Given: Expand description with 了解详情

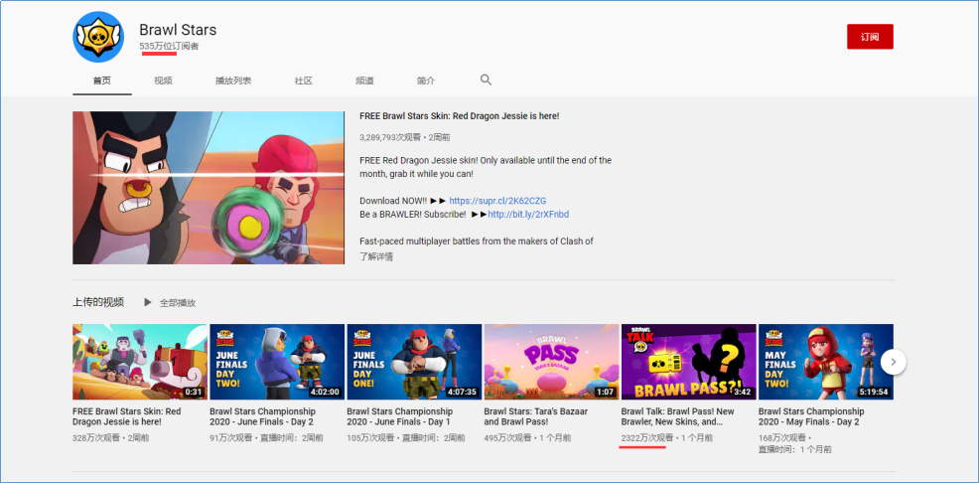Looking at the screenshot, I should click(x=376, y=256).
